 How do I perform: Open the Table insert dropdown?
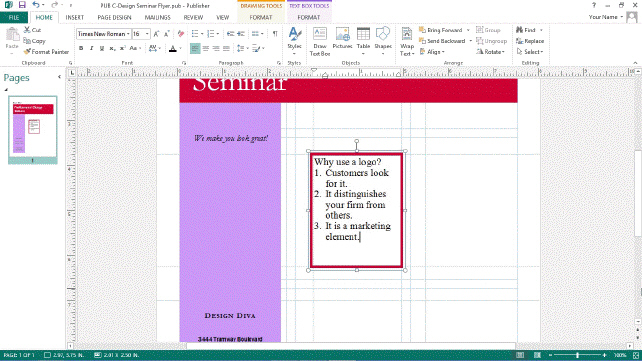(x=363, y=41)
